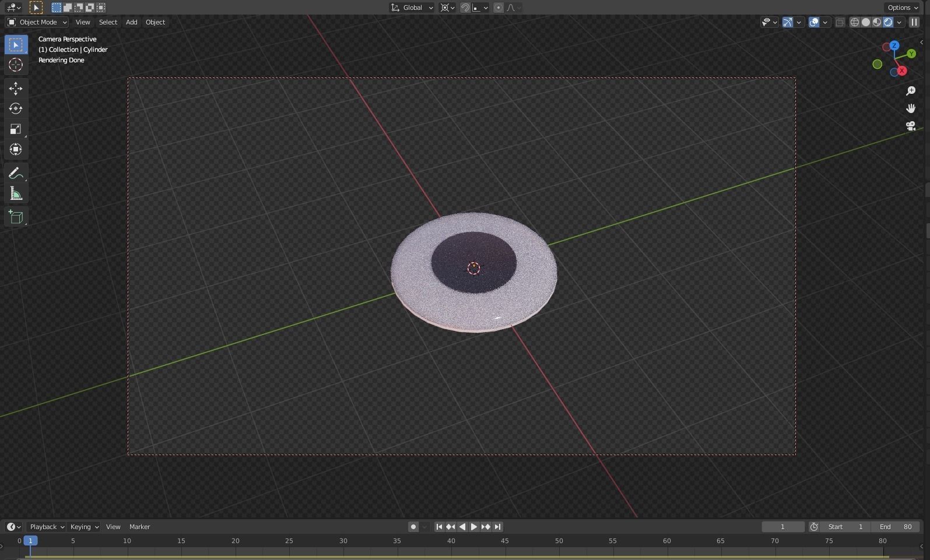Open Playback popover in timeline
930x560 pixels.
pos(47,527)
